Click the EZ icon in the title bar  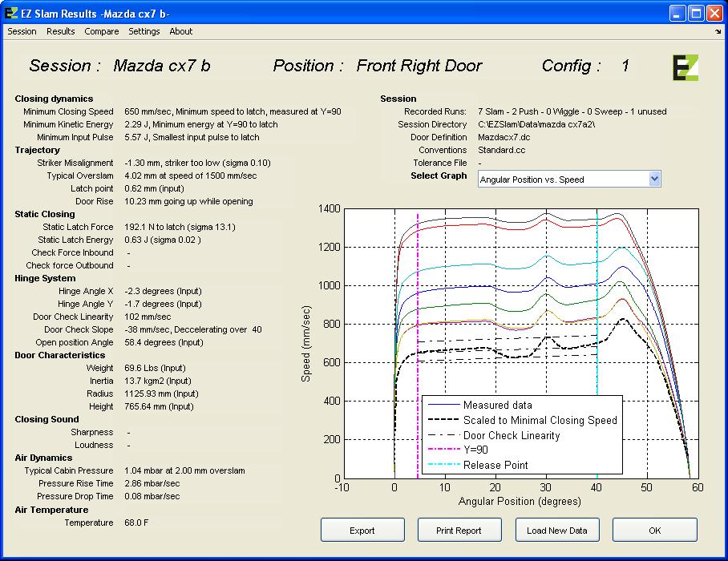pos(11,14)
